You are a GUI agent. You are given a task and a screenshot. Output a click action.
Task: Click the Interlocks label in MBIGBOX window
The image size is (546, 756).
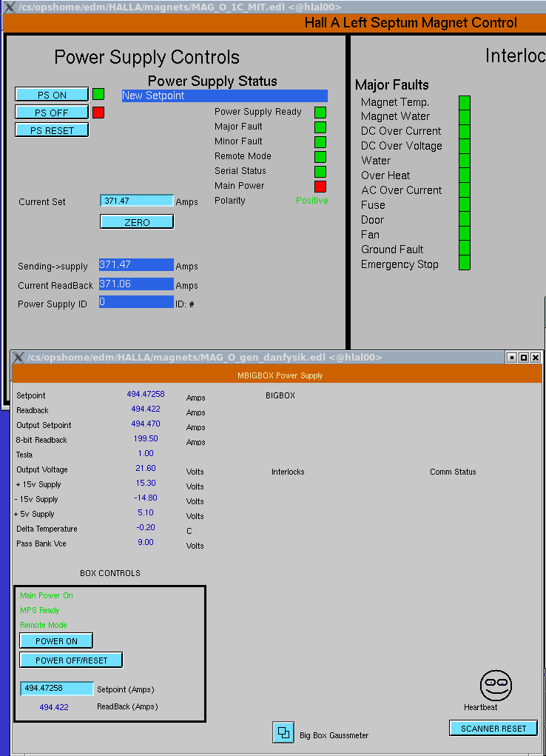288,472
